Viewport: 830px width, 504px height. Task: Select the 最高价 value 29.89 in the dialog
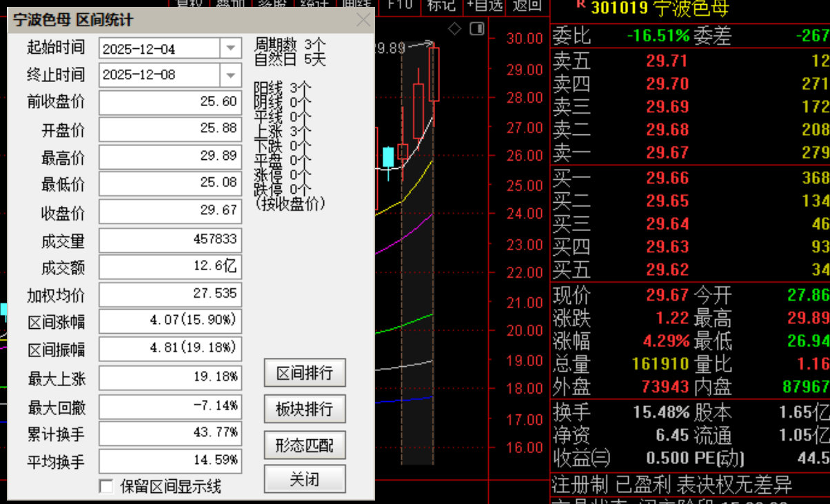point(170,157)
